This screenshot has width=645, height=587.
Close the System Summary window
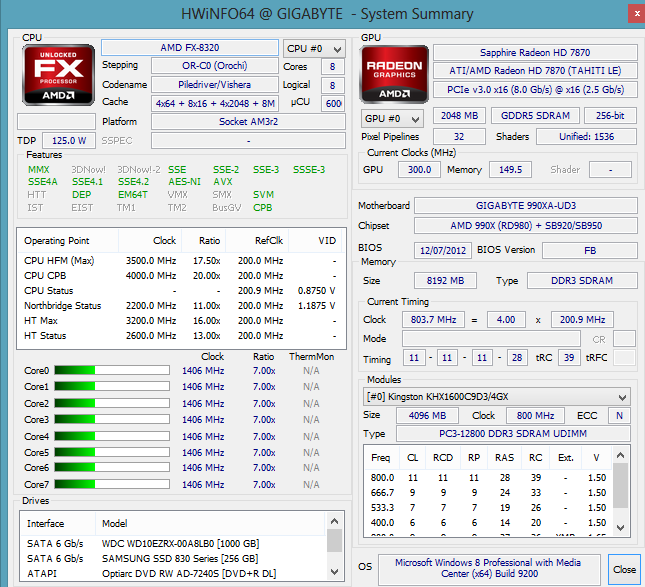pyautogui.click(x=637, y=14)
